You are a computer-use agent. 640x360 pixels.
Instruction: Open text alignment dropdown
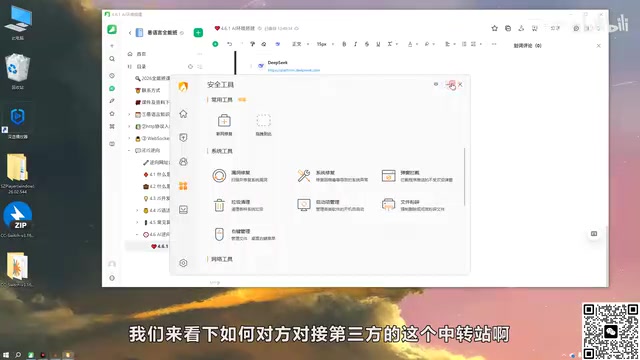(x=450, y=44)
